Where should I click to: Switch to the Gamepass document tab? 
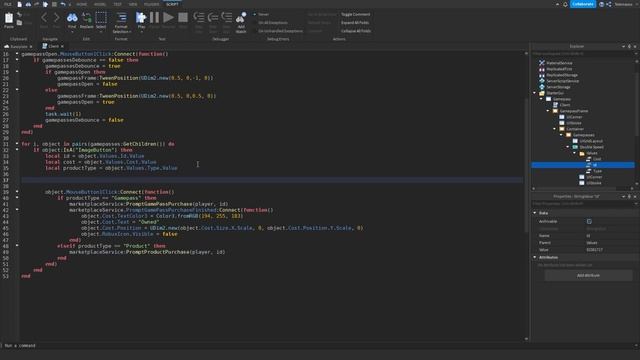point(18,46)
